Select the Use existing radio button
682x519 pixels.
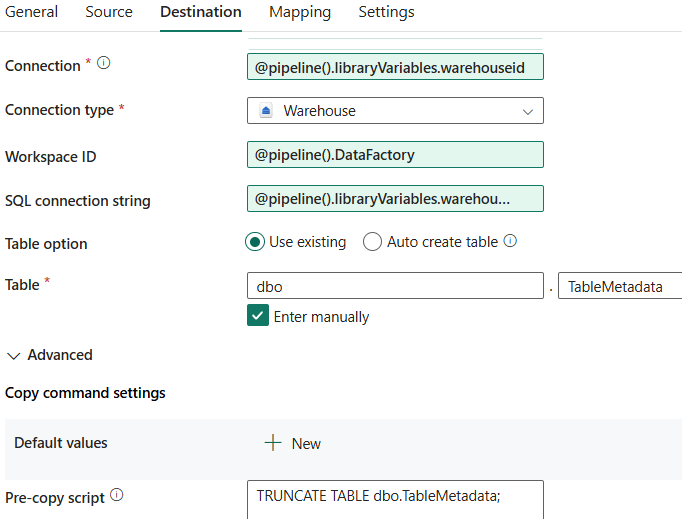tap(255, 242)
